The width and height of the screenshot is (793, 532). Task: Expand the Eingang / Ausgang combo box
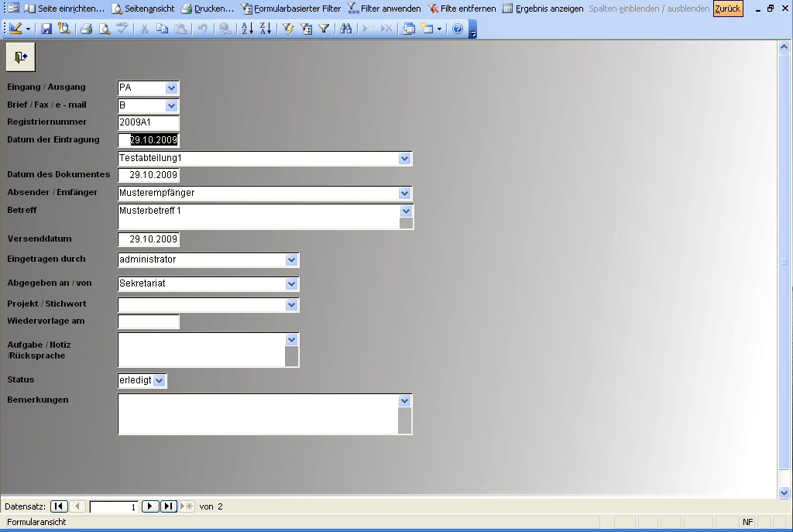pos(171,88)
